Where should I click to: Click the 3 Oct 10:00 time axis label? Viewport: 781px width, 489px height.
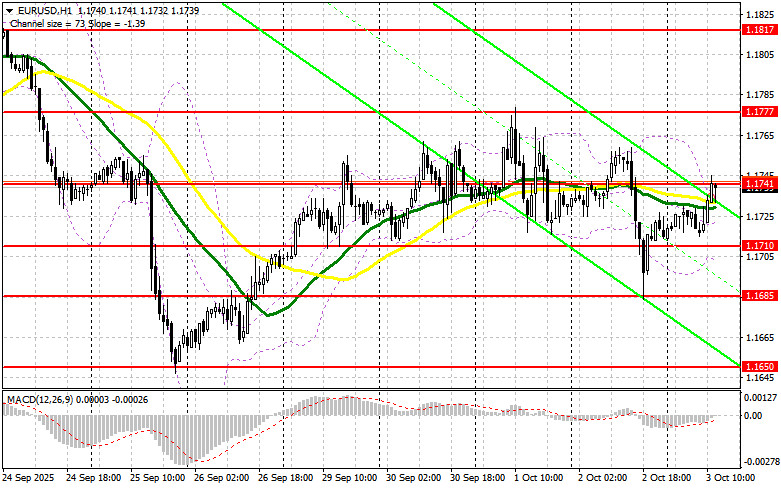732,481
